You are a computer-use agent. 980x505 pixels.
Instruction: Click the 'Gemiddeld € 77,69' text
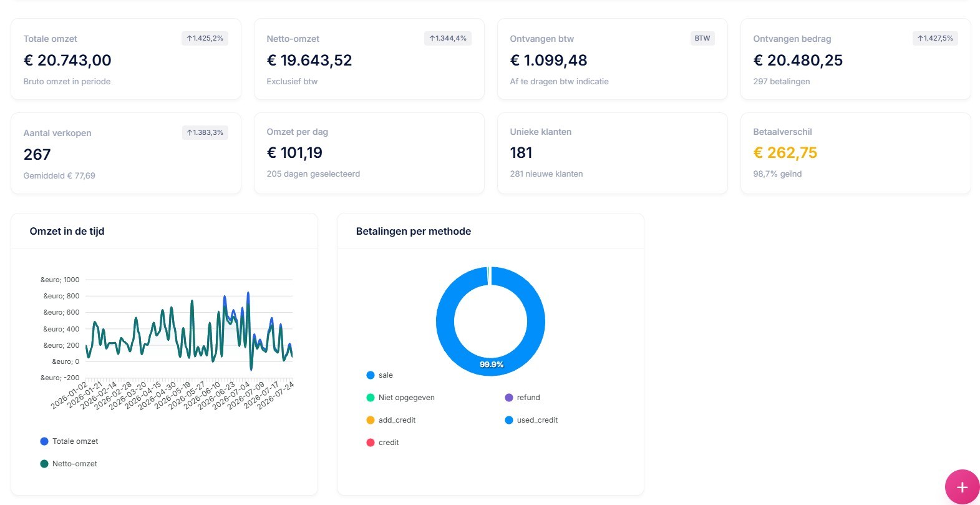coord(59,175)
